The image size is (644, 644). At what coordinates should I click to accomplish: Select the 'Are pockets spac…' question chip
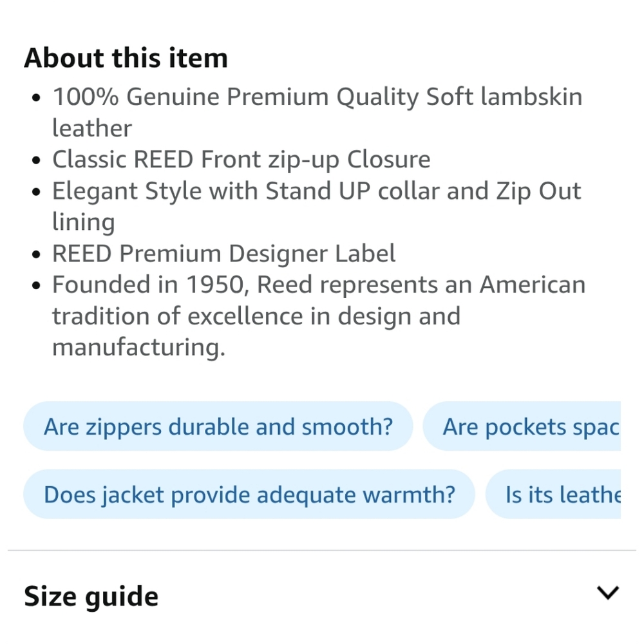tap(529, 426)
